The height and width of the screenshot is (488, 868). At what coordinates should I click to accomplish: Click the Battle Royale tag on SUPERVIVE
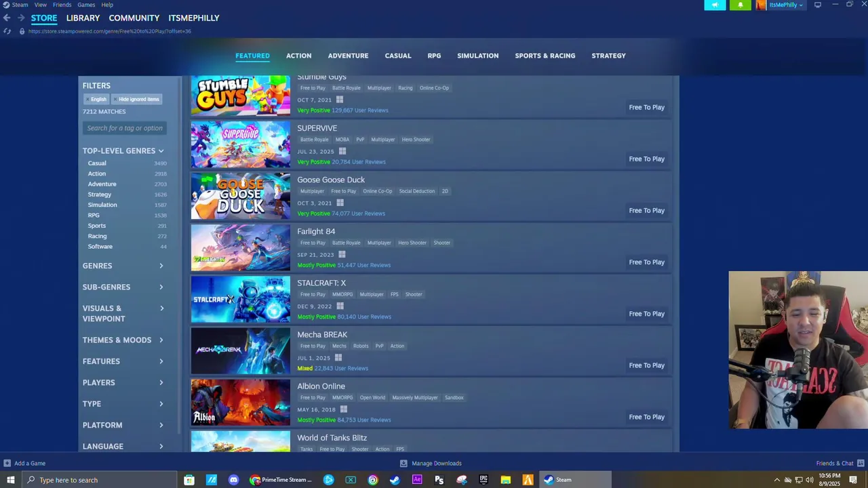(314, 140)
